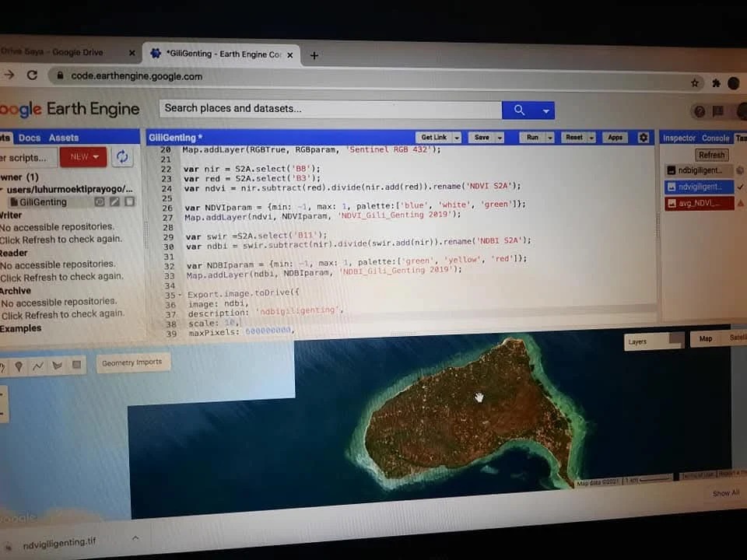Open download item chevron menu
Viewport: 747px width, 560px height.
coord(135,538)
